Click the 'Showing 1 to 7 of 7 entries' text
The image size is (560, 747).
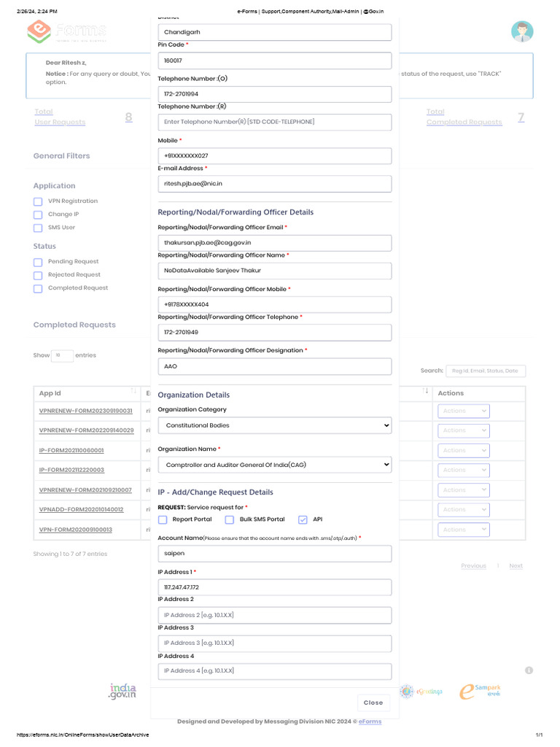(70, 554)
